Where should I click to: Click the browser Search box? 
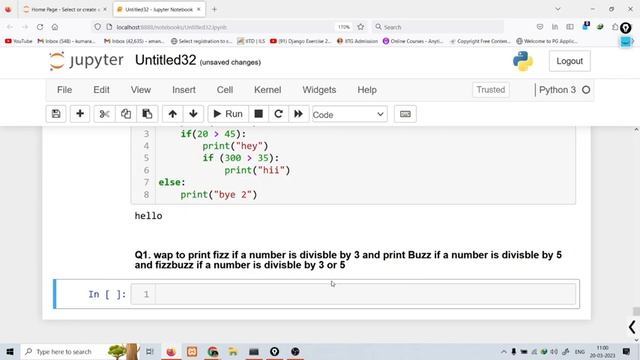(x=439, y=27)
